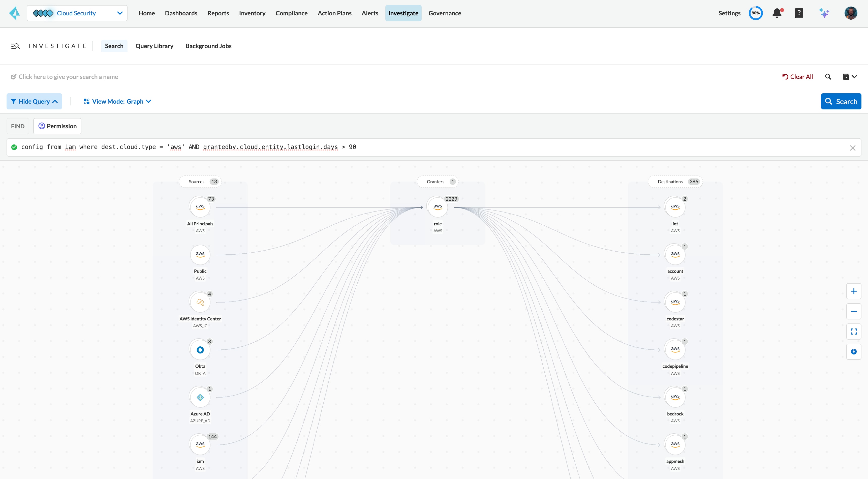Click the 73 badge on All Principals
Screen dimensions: 868x479
point(211,199)
